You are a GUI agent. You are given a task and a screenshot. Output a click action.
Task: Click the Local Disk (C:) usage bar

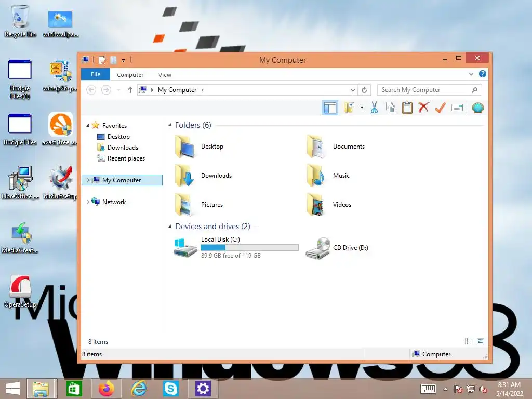[x=250, y=248]
